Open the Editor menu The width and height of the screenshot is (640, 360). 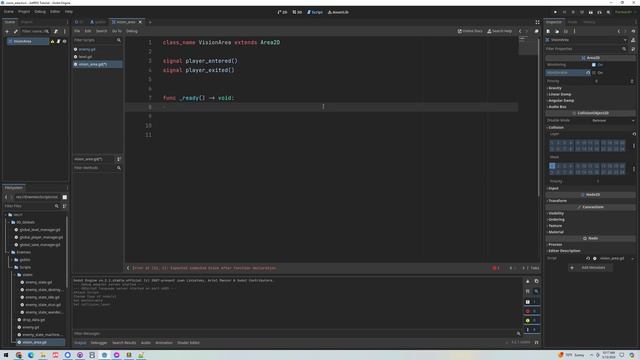[x=55, y=11]
